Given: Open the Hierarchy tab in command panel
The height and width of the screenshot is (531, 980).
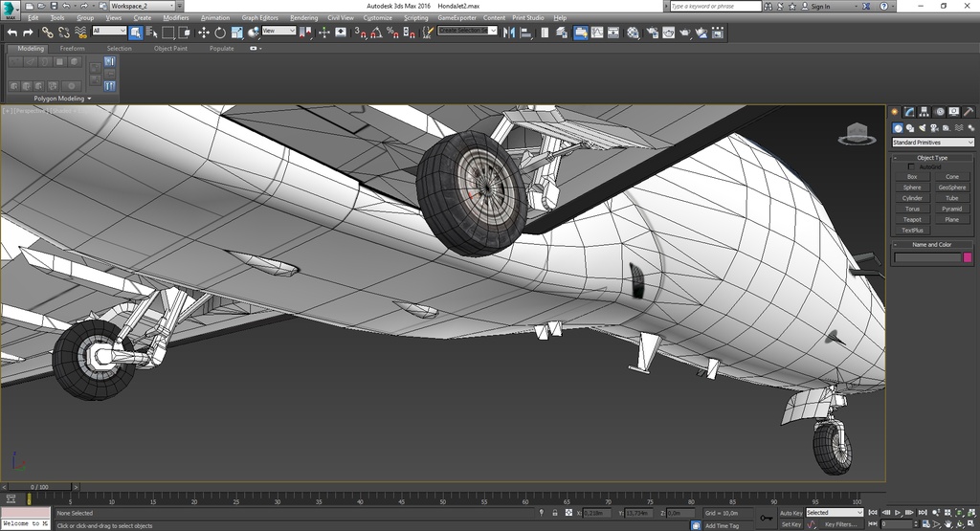Looking at the screenshot, I should [924, 112].
